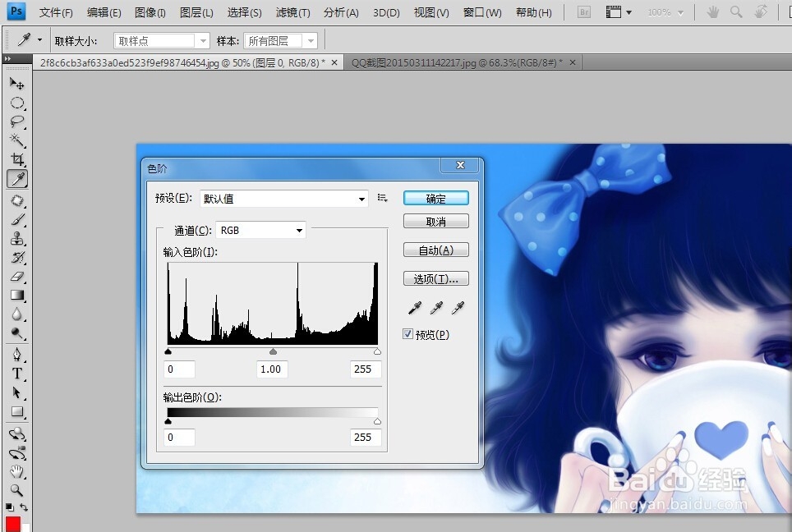792x532 pixels.
Task: Select the 3D Orbit camera tool
Action: [16, 452]
